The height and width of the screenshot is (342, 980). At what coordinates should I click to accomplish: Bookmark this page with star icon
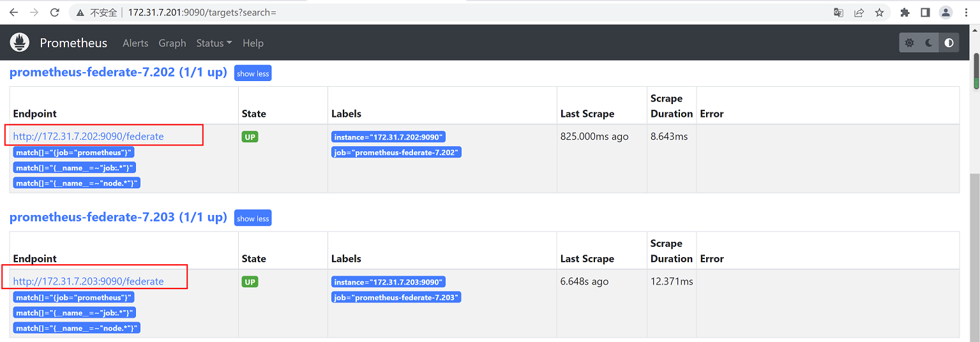879,12
